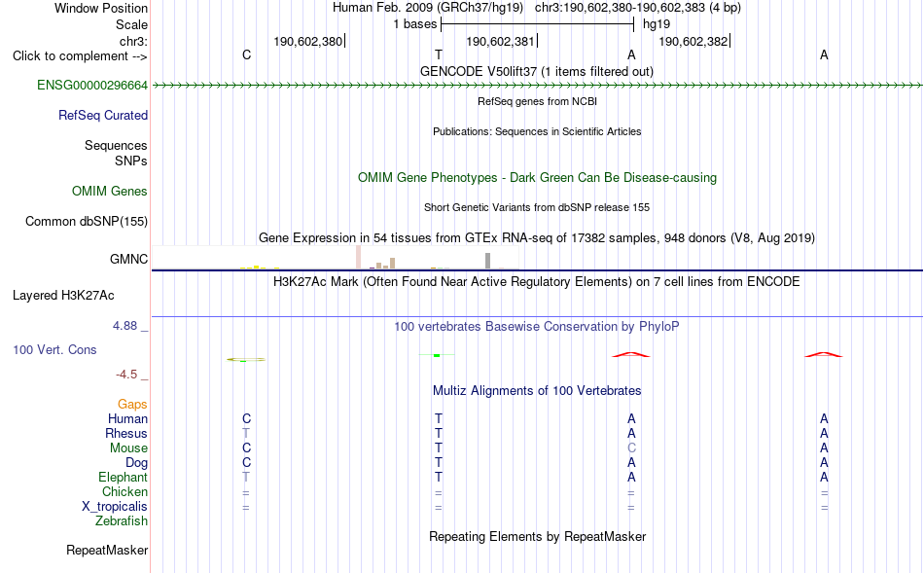
Task: Click the Human Feb. 2009 (GRCh37/hg19) title
Action: pyautogui.click(x=428, y=8)
